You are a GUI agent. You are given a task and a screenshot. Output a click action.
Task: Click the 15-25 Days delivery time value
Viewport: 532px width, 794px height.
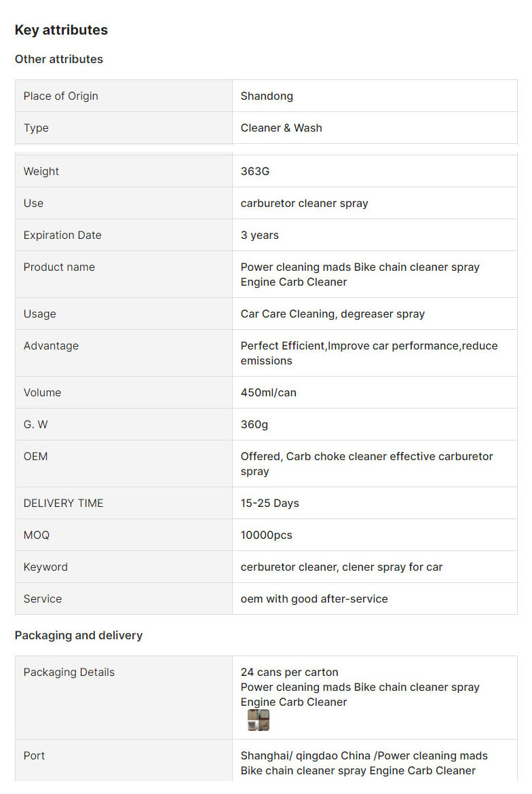(x=270, y=504)
